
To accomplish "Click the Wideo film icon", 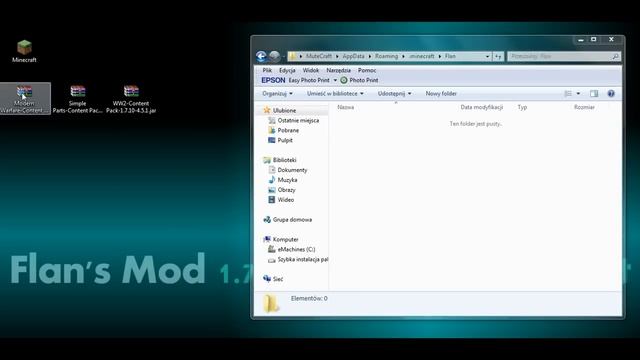I will [272, 200].
